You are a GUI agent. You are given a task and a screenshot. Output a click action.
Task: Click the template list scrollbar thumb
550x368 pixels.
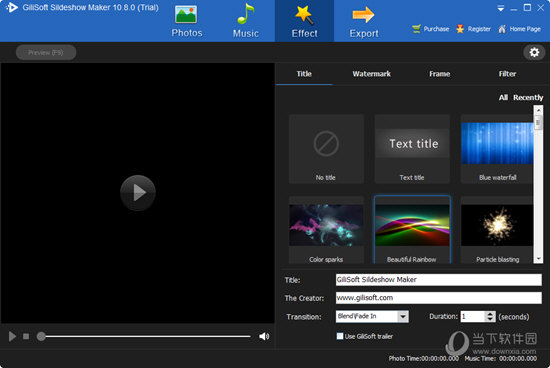click(x=538, y=123)
